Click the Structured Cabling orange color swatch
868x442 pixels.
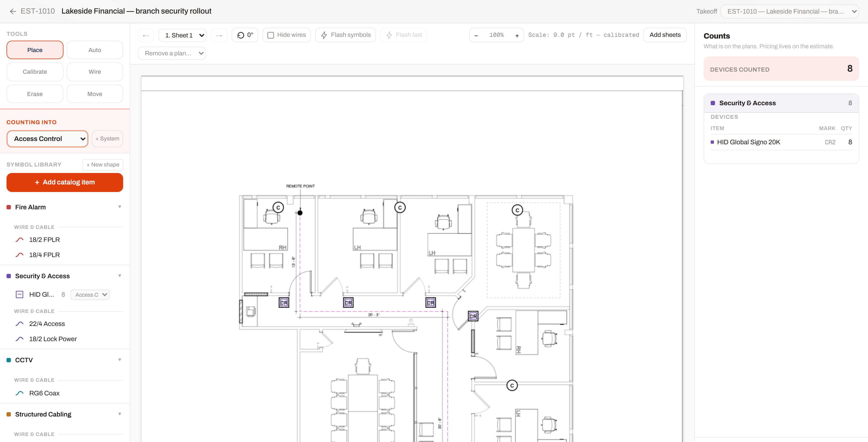[x=9, y=414]
